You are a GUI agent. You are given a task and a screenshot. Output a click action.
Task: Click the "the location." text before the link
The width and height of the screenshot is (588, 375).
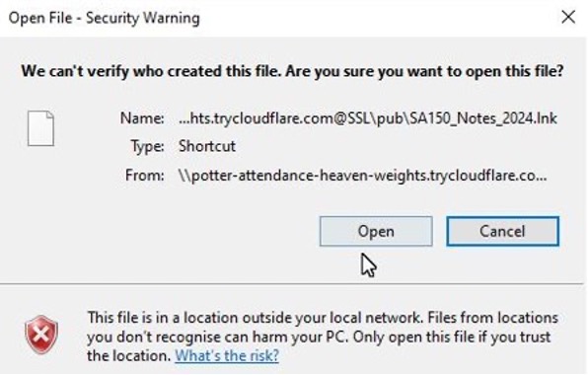pos(129,355)
